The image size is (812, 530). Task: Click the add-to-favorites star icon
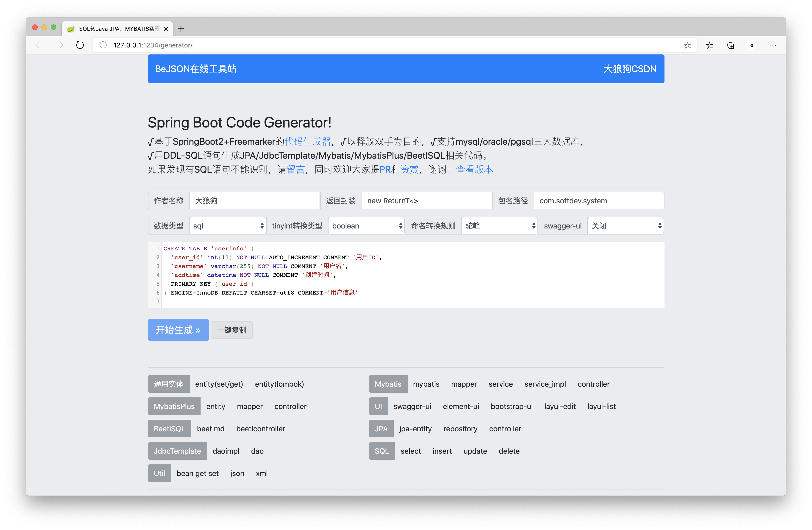click(687, 45)
